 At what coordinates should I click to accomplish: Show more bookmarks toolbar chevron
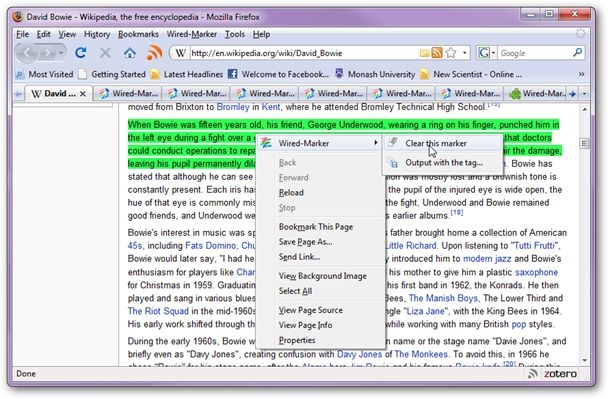(x=581, y=74)
